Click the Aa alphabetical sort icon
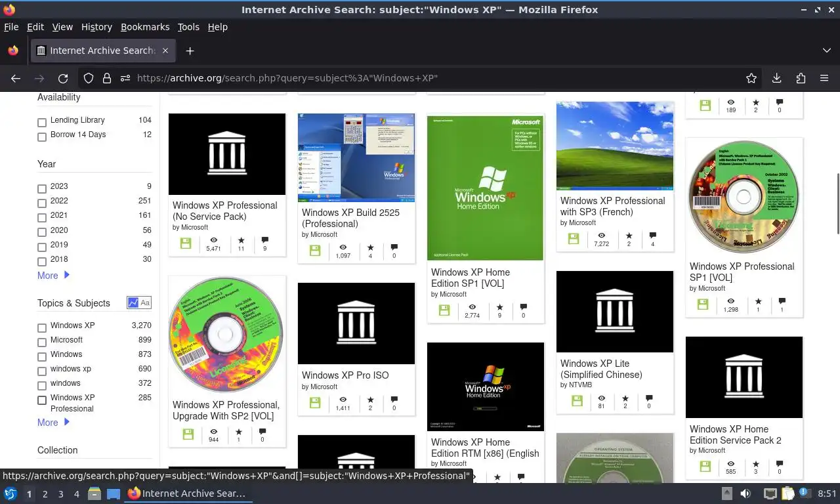 [x=145, y=303]
